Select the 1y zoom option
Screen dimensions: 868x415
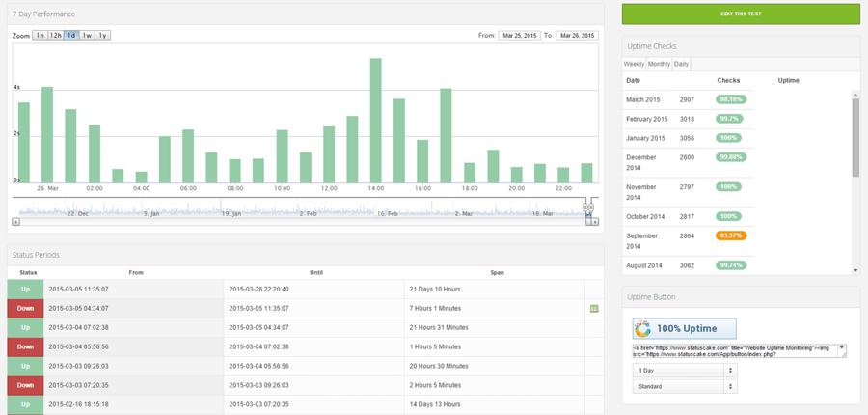(x=103, y=35)
